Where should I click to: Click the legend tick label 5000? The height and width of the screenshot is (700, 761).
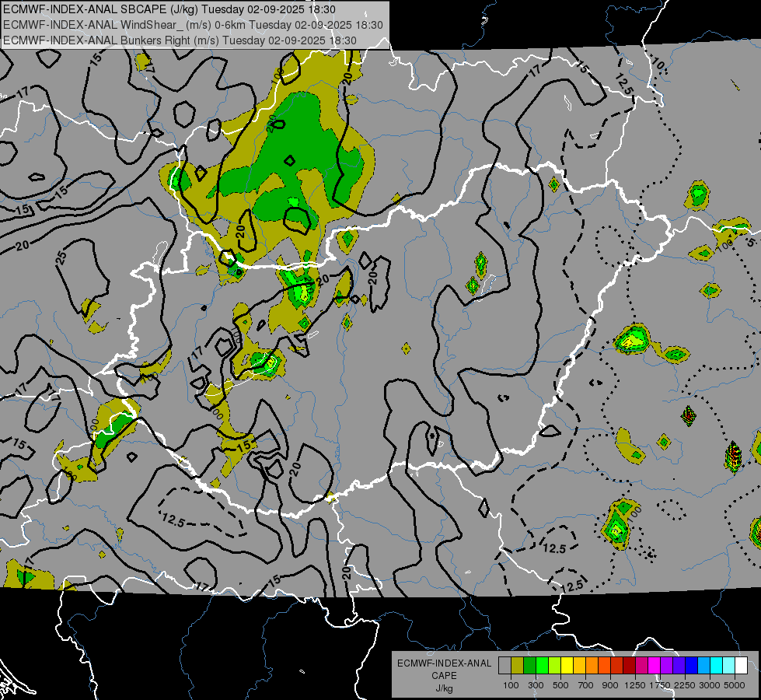[x=735, y=685]
